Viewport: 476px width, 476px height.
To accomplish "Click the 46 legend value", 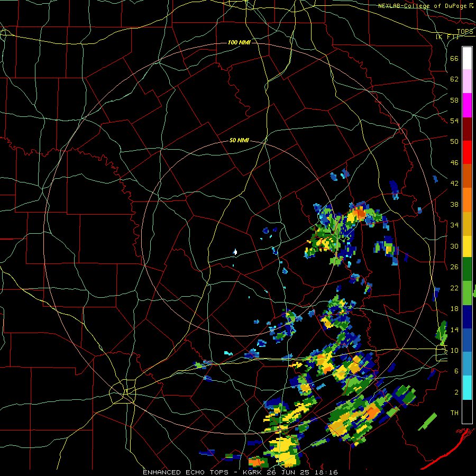I will (454, 163).
